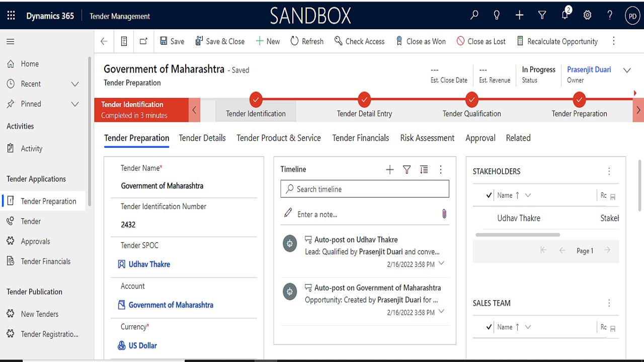This screenshot has height=362, width=644.
Task: Click the Stakeholders horizontal scrollbar
Action: pos(518,235)
